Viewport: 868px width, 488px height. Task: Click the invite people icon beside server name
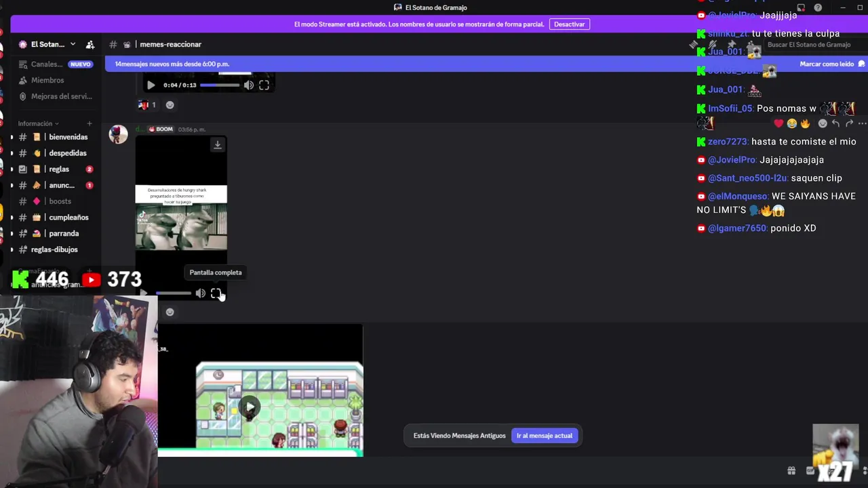click(90, 45)
